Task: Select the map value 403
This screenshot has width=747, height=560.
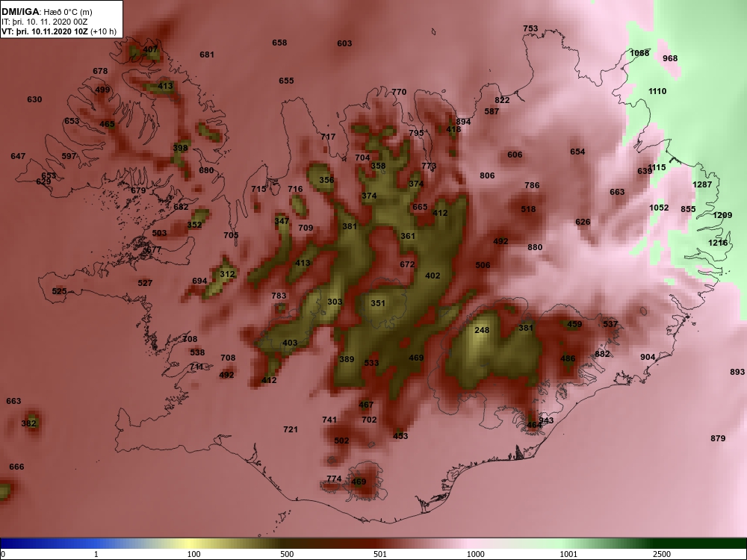Action: click(290, 343)
